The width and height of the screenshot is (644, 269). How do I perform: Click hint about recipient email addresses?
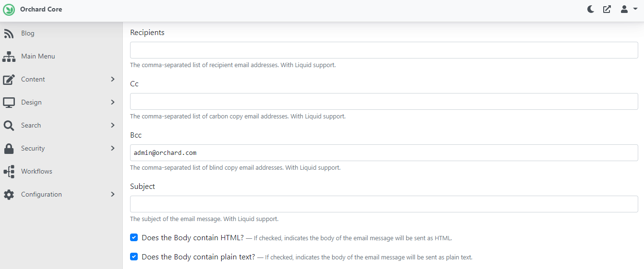(233, 65)
